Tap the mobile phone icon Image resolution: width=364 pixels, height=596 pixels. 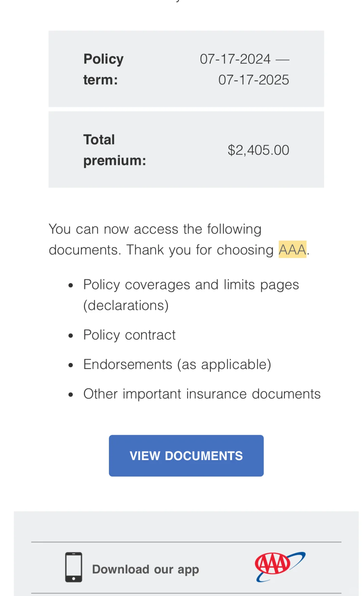point(73,567)
